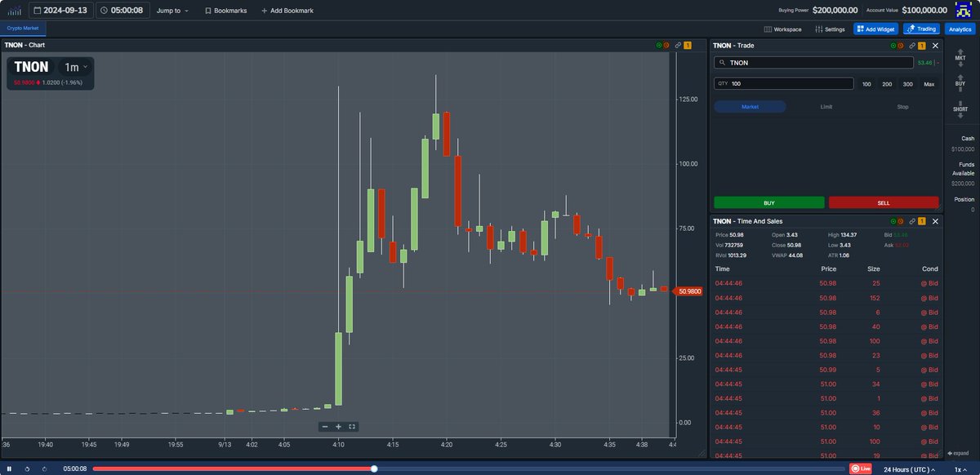
Task: Click the 50.99 price row at 04:44:45
Action: (826, 370)
